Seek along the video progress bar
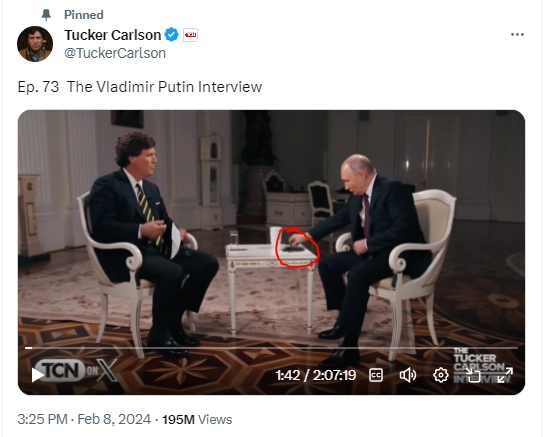 pyautogui.click(x=271, y=348)
